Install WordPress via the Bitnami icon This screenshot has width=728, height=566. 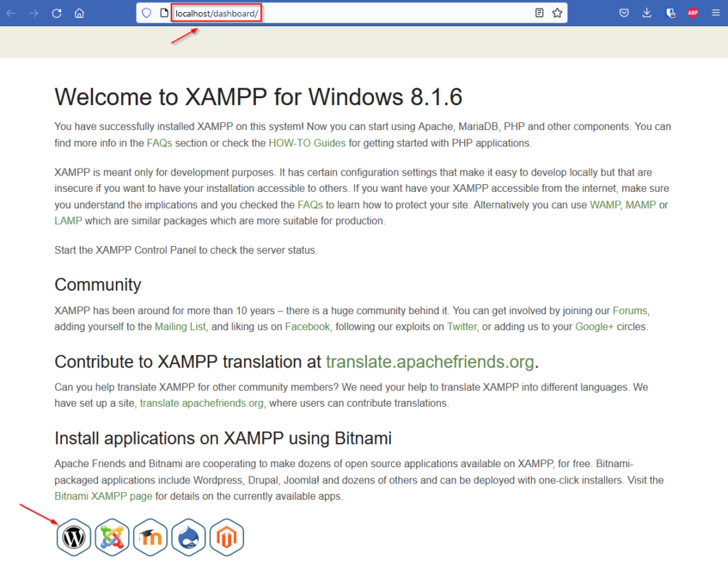coord(74,538)
